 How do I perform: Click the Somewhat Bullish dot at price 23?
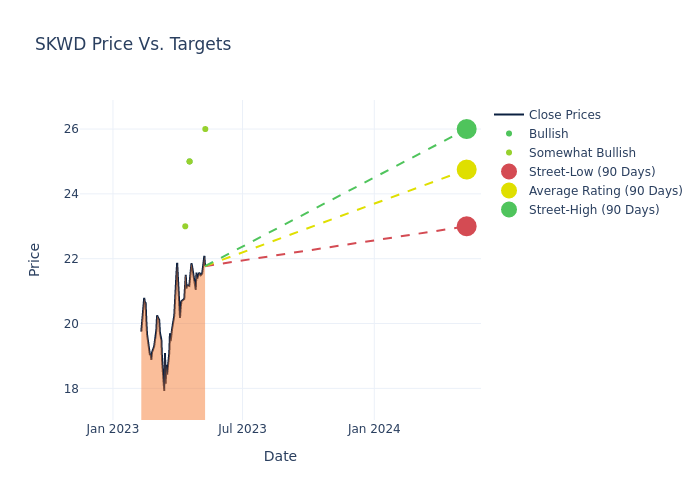point(185,226)
